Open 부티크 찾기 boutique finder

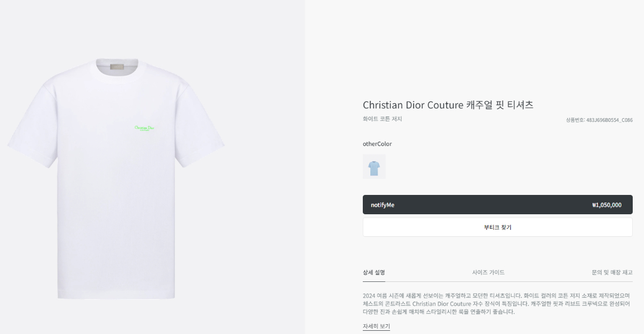[x=497, y=227]
